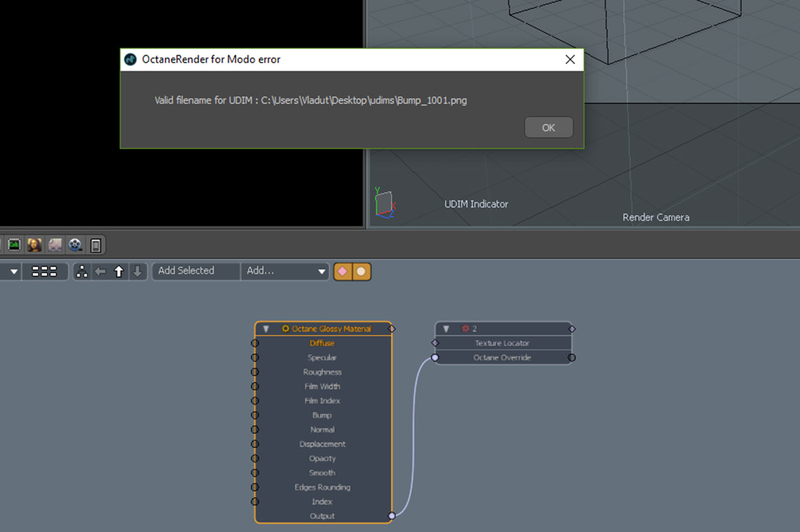Screen dimensions: 800x532
Task: Select the Bump row in the material node
Action: pyautogui.click(x=323, y=416)
